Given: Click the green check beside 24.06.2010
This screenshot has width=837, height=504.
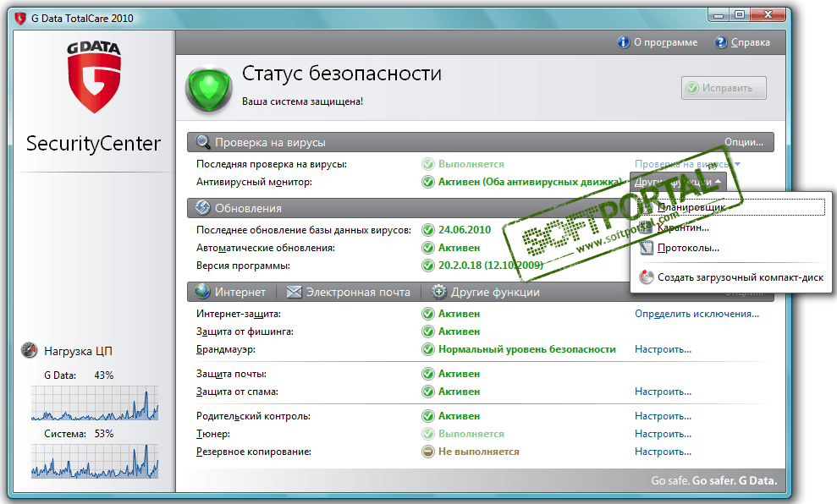Looking at the screenshot, I should tap(428, 230).
